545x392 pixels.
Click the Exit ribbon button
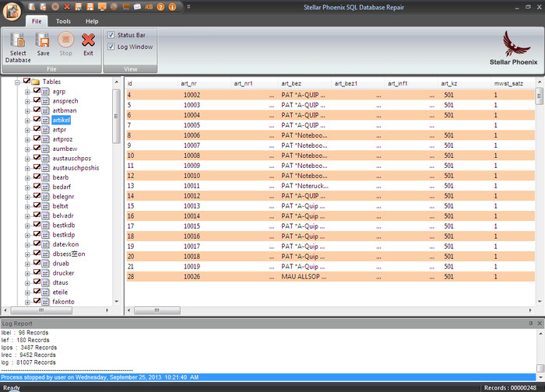pyautogui.click(x=88, y=44)
